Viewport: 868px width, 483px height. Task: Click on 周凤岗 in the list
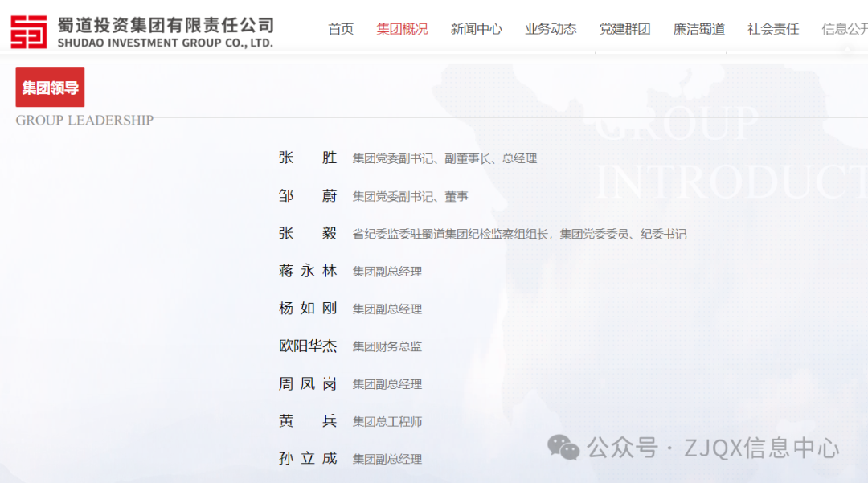[x=308, y=384]
